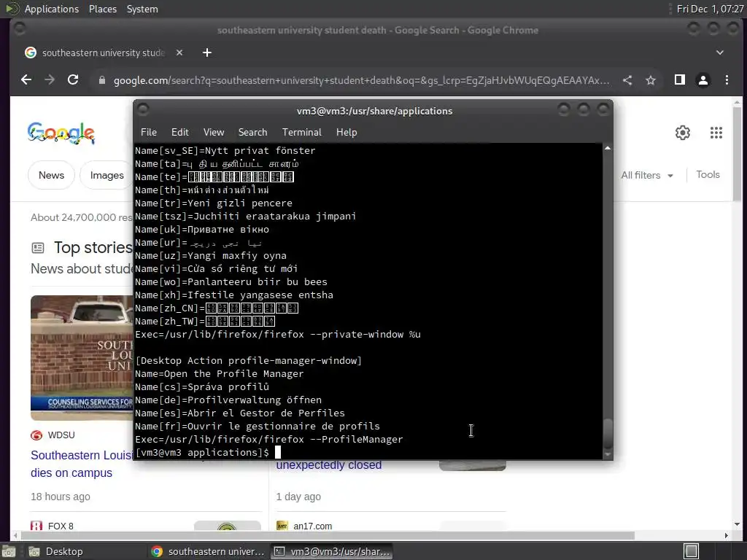Reload the Google search page
This screenshot has width=747, height=560.
[73, 80]
